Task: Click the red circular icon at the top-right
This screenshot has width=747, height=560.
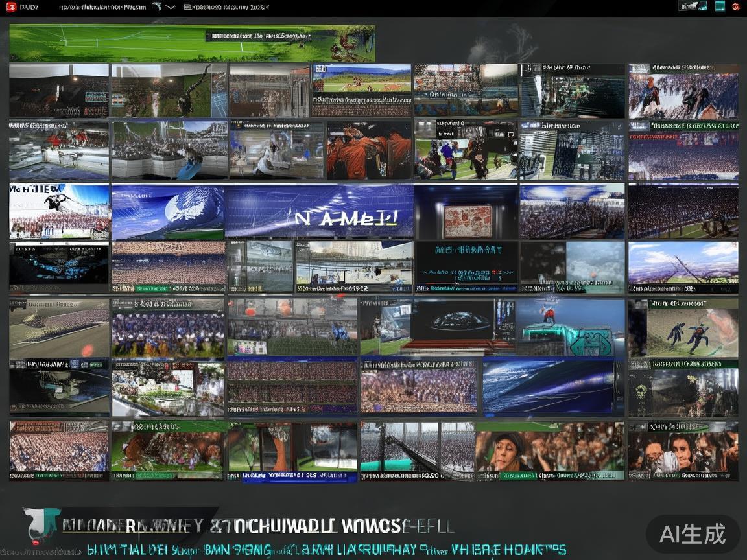Action: pos(736,7)
